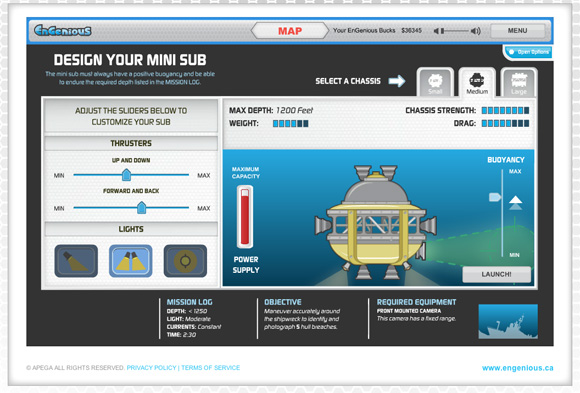The image size is (580, 393).
Task: Select the circular ring light option
Action: [x=185, y=261]
